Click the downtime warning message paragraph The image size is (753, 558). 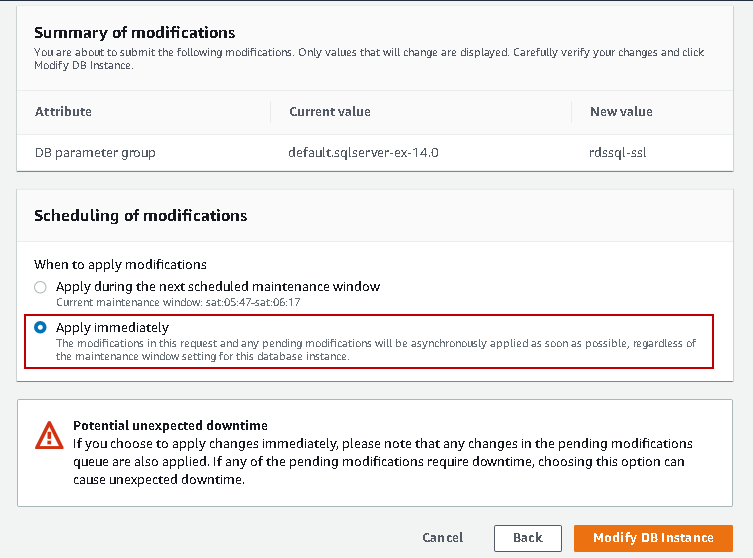[x=382, y=461]
